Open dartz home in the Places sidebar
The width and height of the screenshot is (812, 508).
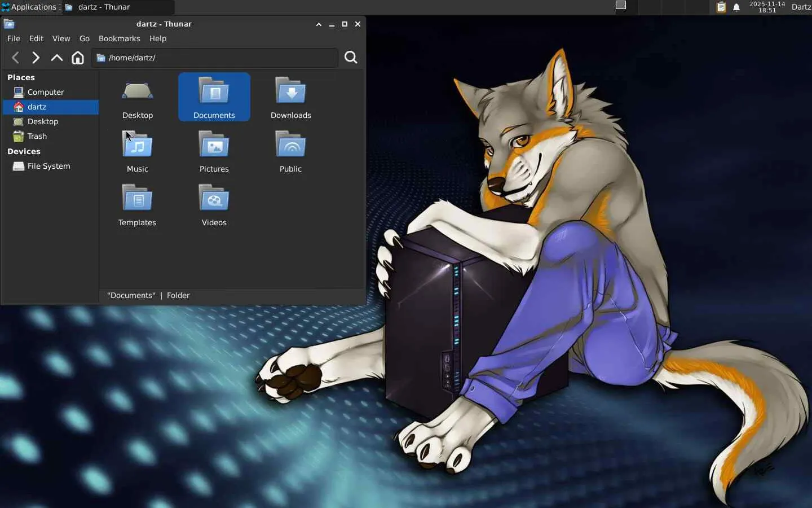(50, 107)
